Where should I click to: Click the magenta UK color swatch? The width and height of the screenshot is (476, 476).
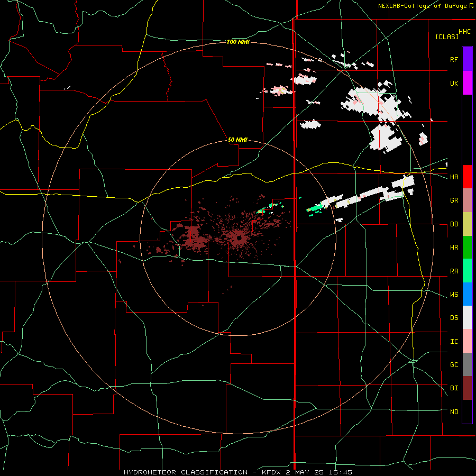coord(467,83)
